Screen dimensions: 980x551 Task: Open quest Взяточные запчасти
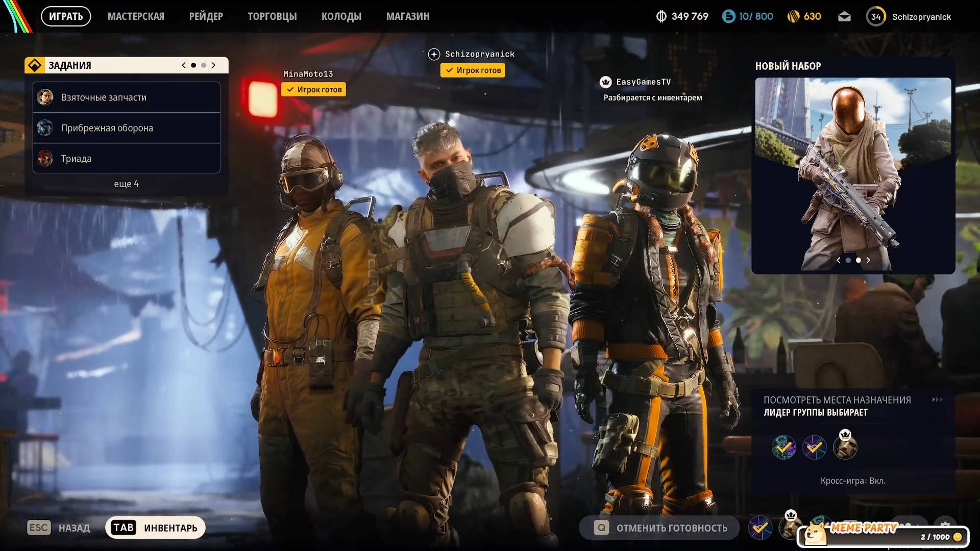127,97
